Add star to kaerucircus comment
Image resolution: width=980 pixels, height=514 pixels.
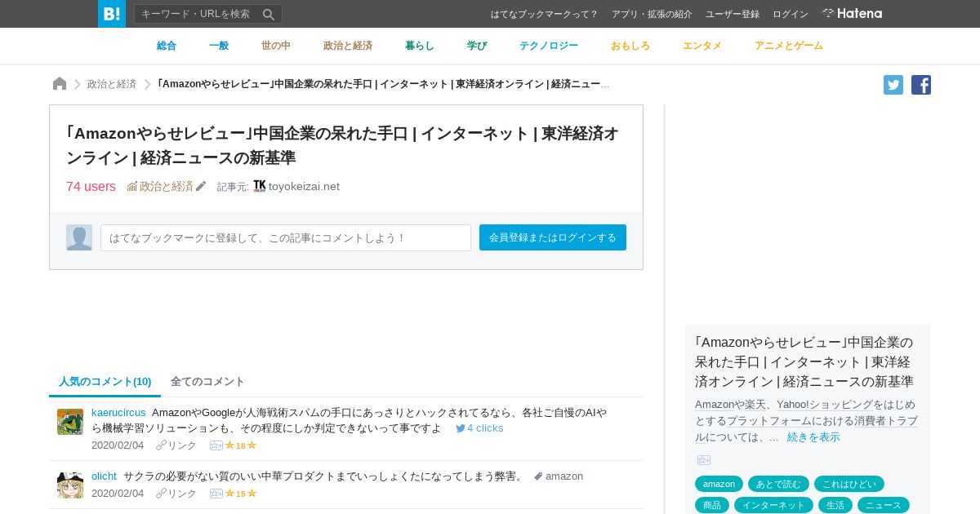(216, 445)
